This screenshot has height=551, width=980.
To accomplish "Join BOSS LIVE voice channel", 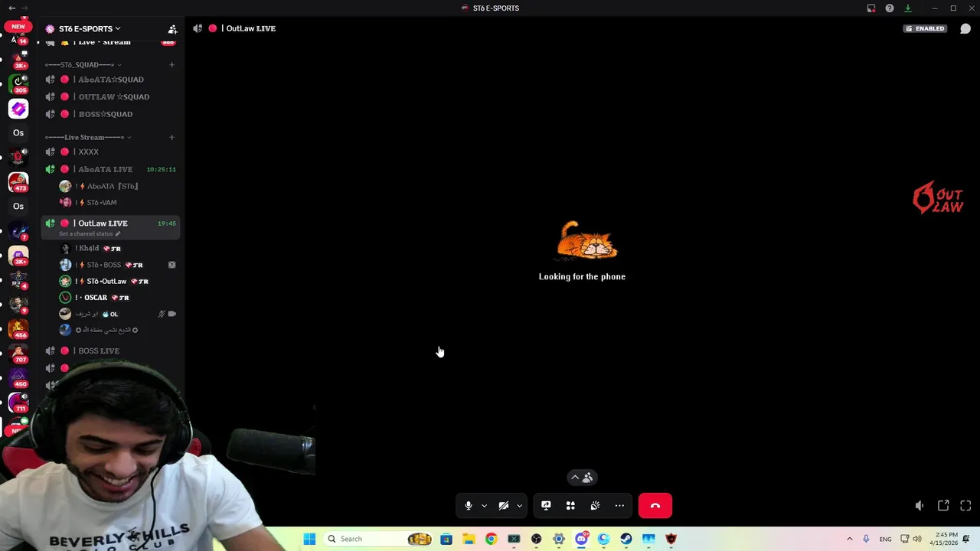I will [x=110, y=351].
